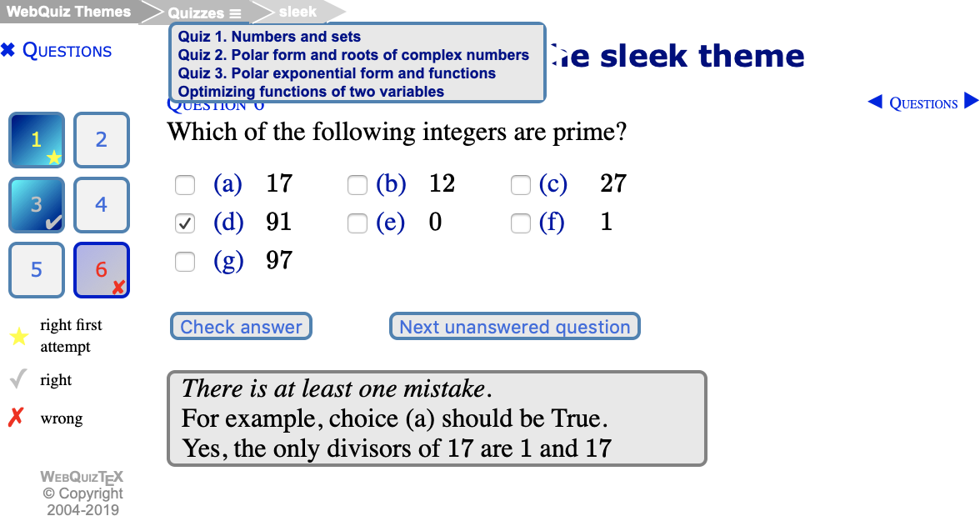Screen dimensions: 980x516
Task: Select checkbox for choice (c) 27
Action: point(521,184)
